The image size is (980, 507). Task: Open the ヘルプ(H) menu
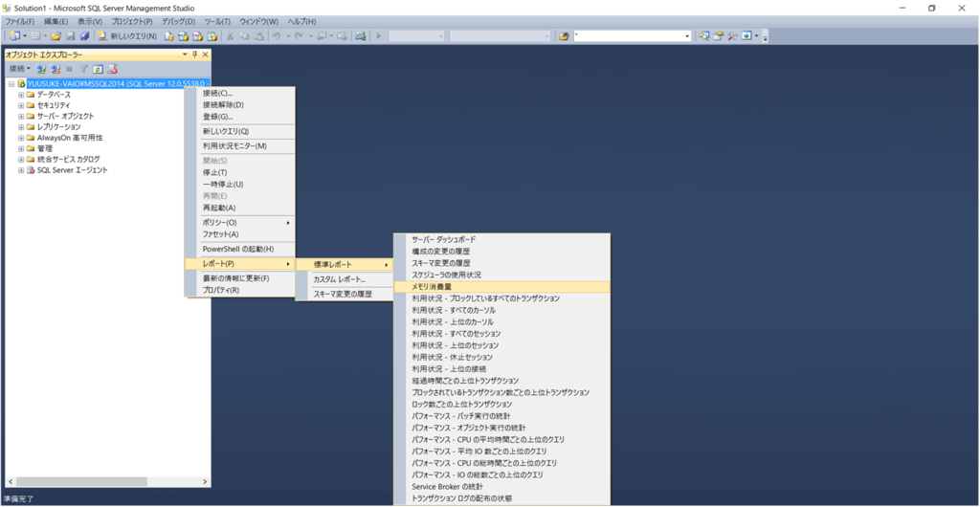[301, 21]
